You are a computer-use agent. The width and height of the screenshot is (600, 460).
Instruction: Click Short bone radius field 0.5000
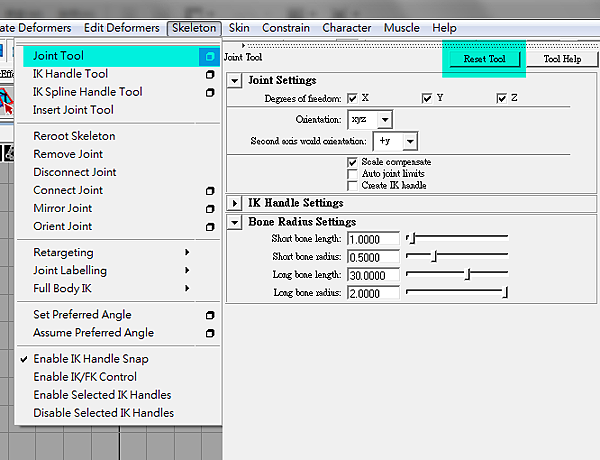(373, 257)
